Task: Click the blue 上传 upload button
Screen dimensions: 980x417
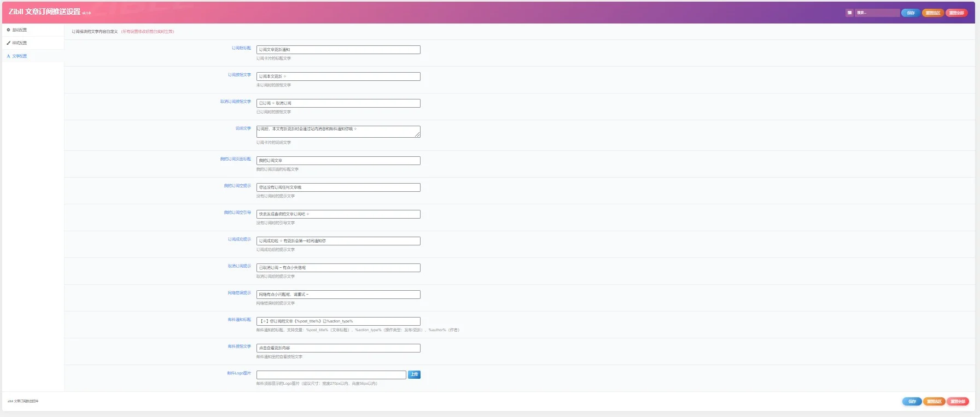Action: (x=414, y=375)
